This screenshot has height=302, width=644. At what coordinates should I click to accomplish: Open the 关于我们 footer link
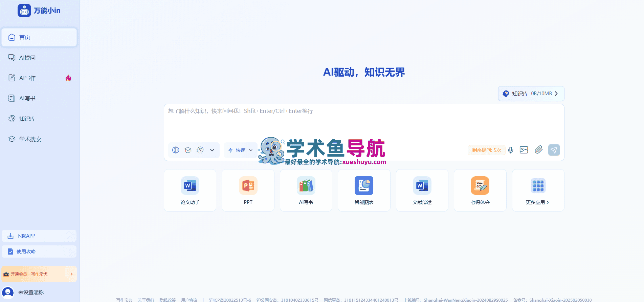coord(146,300)
